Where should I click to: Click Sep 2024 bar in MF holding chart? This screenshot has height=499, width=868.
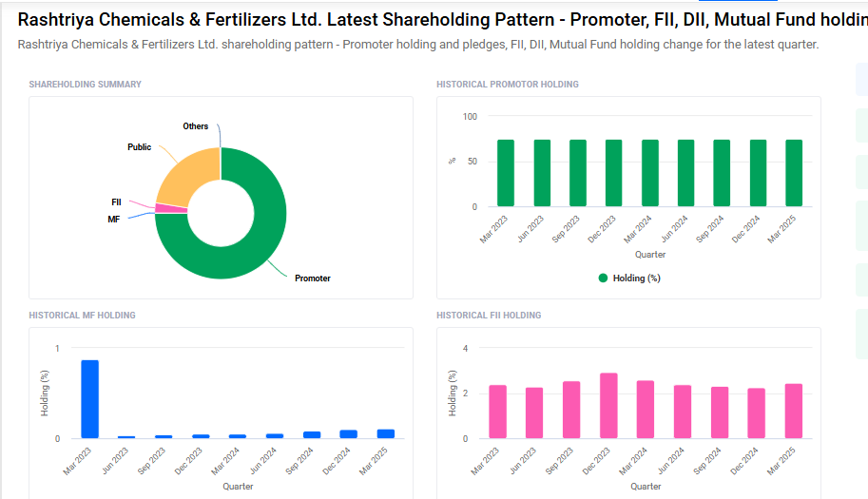tap(312, 435)
